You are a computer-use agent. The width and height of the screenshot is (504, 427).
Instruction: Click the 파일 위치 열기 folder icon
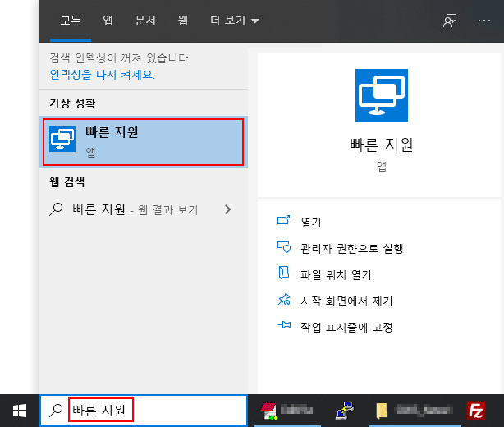pos(284,274)
